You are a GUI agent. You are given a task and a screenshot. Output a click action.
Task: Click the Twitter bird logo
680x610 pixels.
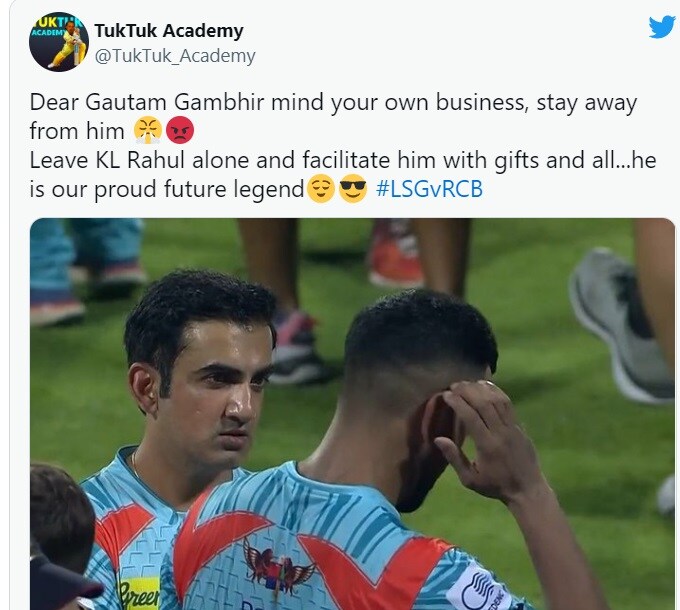tap(662, 27)
